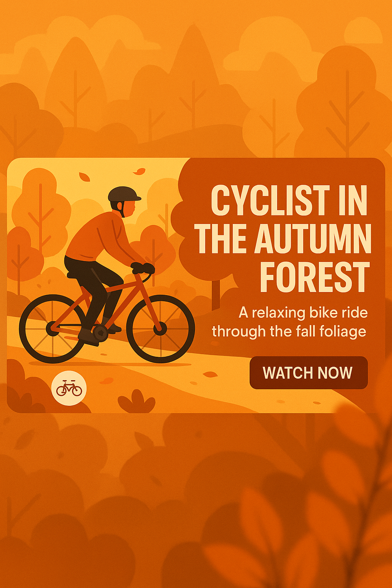Click the word FOREST in the title
The width and height of the screenshot is (392, 588).
315,277
